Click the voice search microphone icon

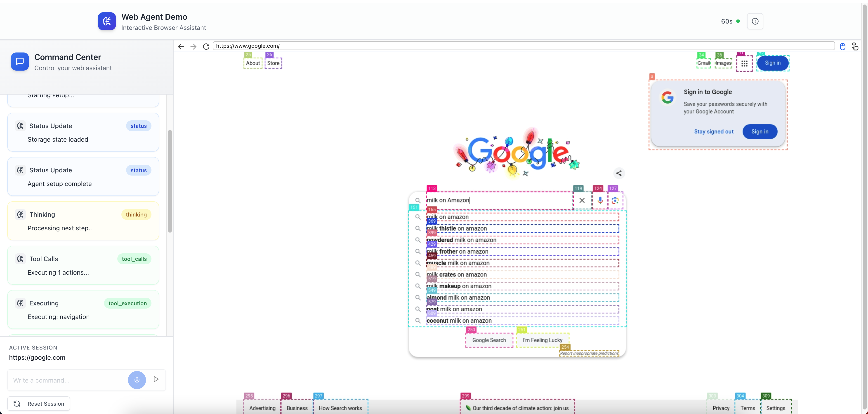pyautogui.click(x=600, y=200)
